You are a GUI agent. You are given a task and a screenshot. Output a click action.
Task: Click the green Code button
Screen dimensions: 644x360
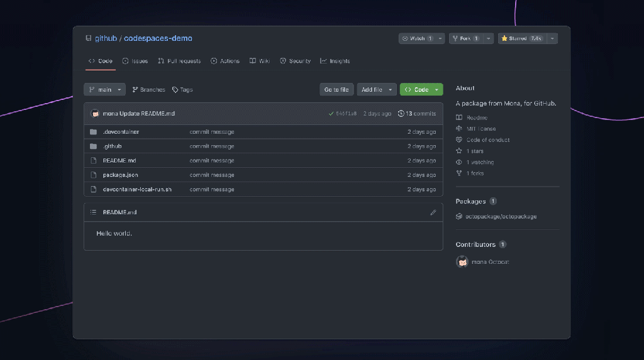tap(421, 89)
